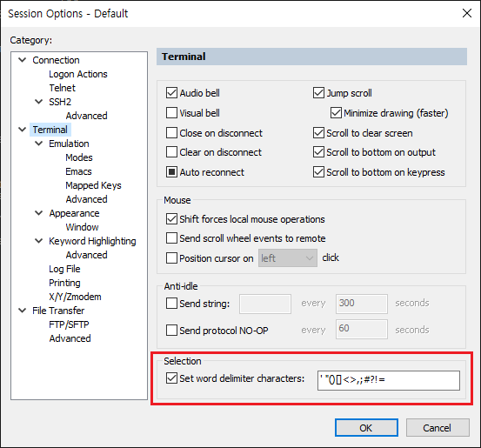Open Advanced under Keyword Highlighting
This screenshot has height=448, width=481.
point(86,255)
